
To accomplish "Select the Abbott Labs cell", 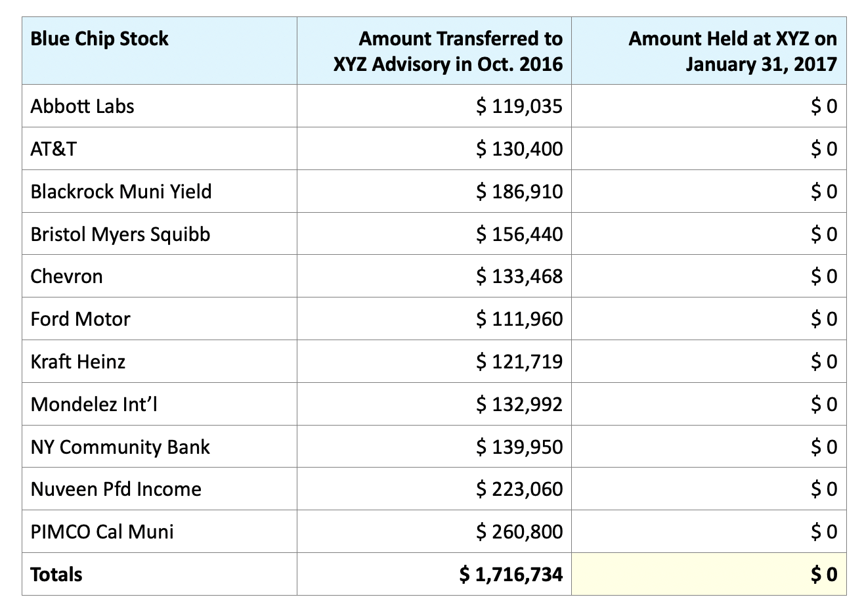I will pyautogui.click(x=82, y=106).
